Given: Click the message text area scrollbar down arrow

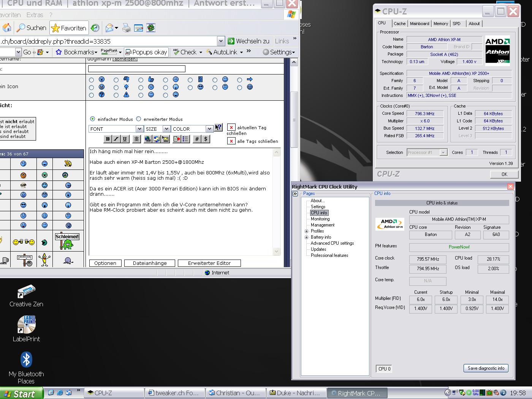Looking at the screenshot, I should [x=276, y=252].
